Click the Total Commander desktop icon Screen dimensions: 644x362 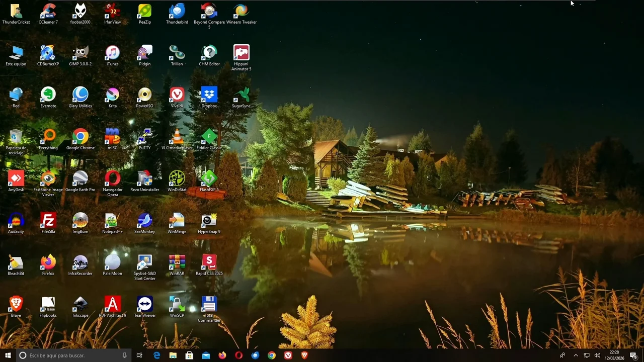(209, 305)
